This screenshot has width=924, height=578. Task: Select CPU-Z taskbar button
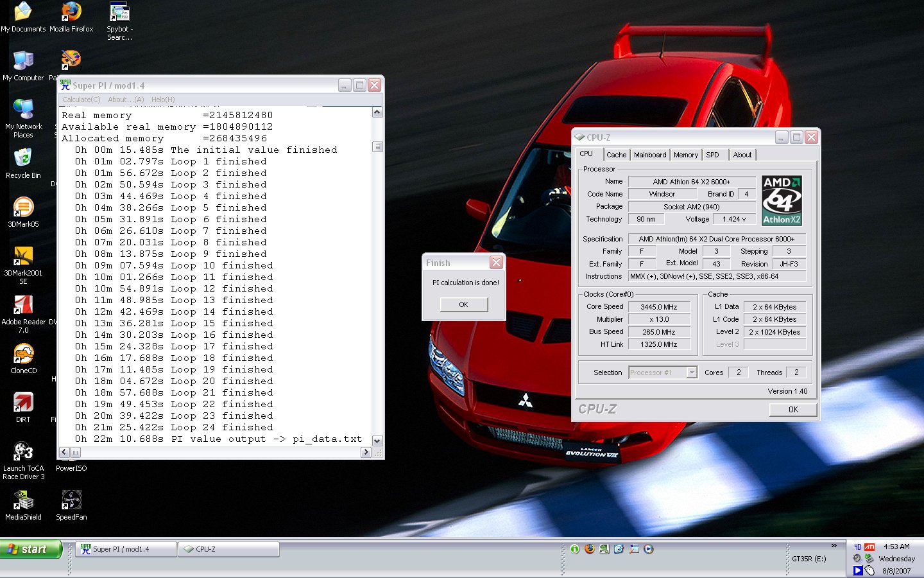(229, 549)
